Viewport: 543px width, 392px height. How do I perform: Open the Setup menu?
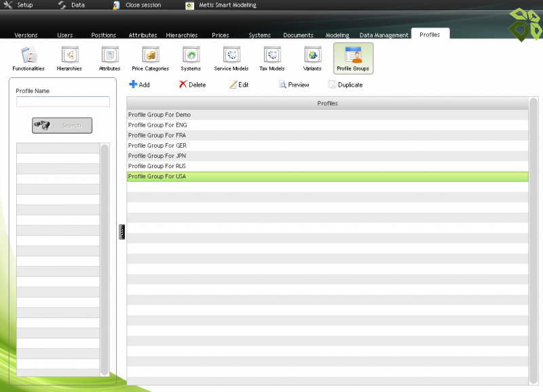point(20,4)
